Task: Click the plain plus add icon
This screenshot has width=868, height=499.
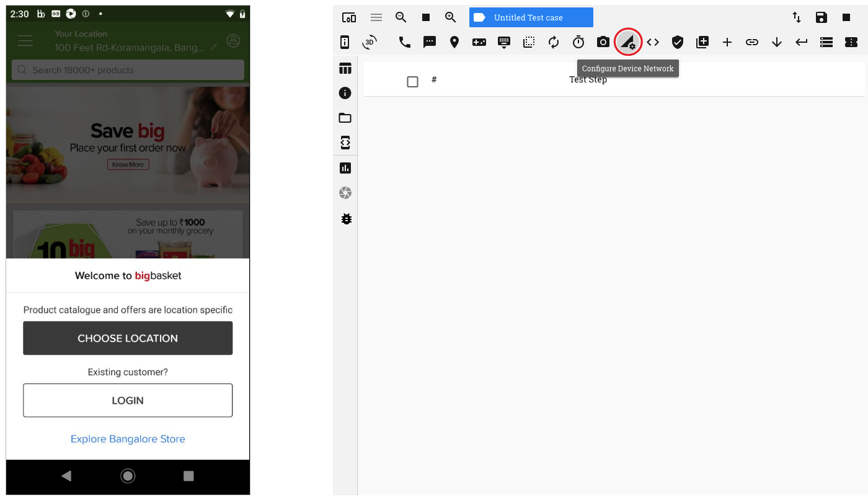Action: pos(727,42)
